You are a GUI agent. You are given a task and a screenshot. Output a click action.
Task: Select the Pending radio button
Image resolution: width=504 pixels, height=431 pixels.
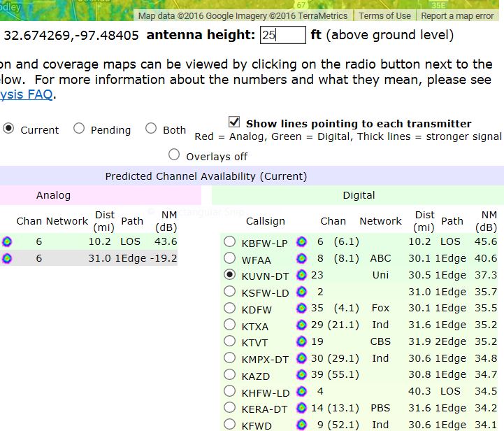[79, 129]
